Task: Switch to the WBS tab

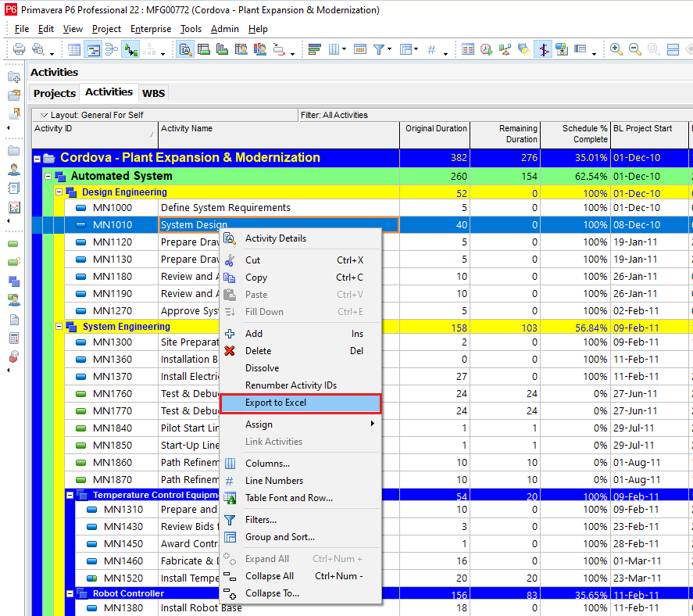Action: 153,92
